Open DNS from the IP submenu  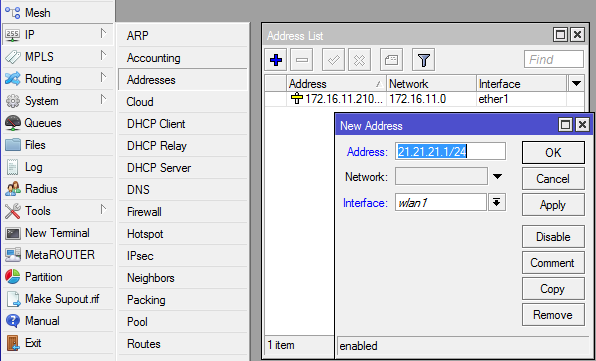tap(183, 190)
